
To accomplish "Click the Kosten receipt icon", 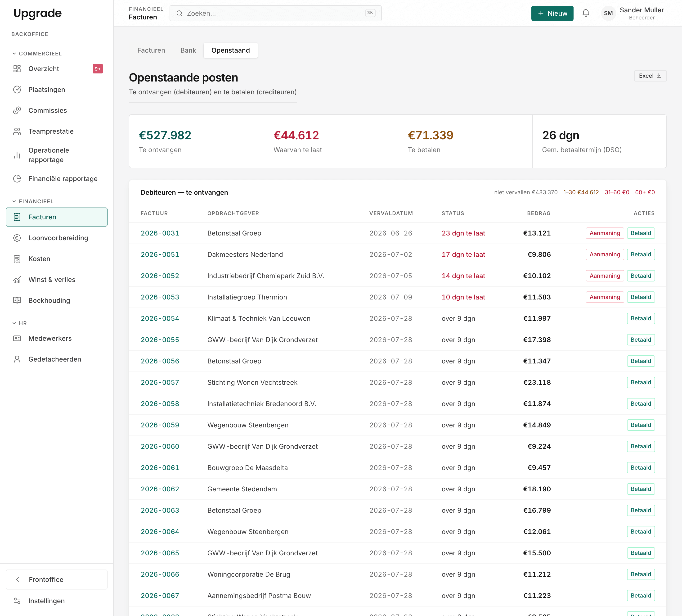I will pos(17,259).
